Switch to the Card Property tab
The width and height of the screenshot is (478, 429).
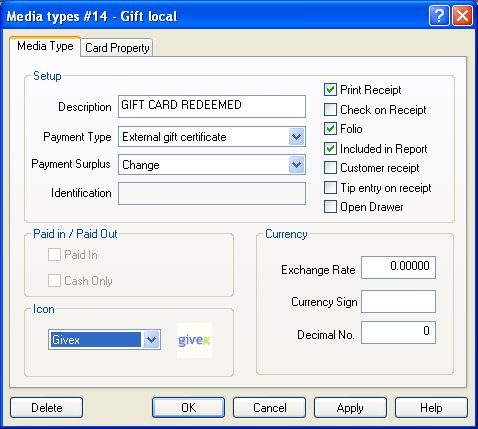pos(117,48)
